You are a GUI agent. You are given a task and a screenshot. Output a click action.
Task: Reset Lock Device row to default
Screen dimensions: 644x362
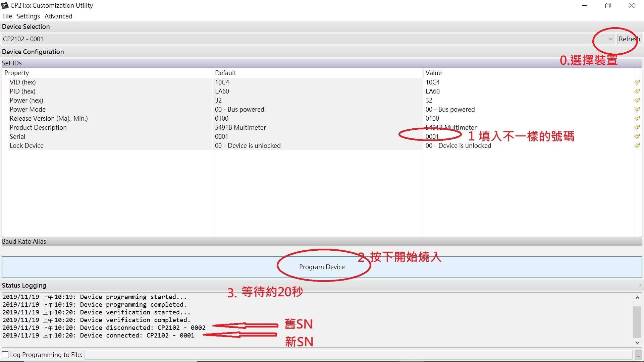tap(637, 145)
